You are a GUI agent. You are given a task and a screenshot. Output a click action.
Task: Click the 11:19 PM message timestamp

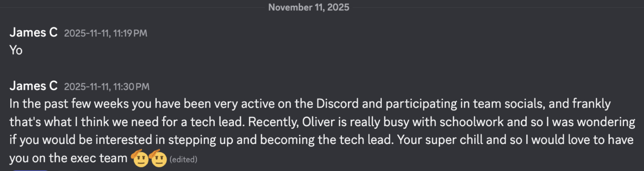point(105,33)
